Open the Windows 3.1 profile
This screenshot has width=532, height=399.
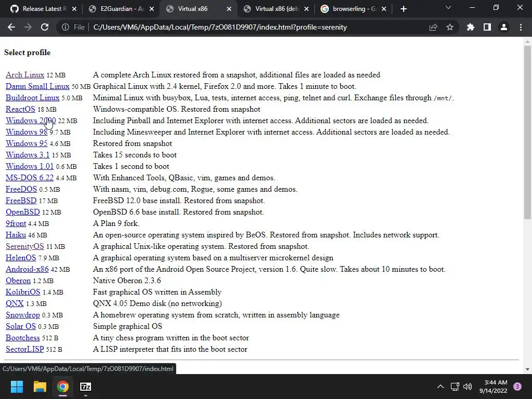coord(28,155)
